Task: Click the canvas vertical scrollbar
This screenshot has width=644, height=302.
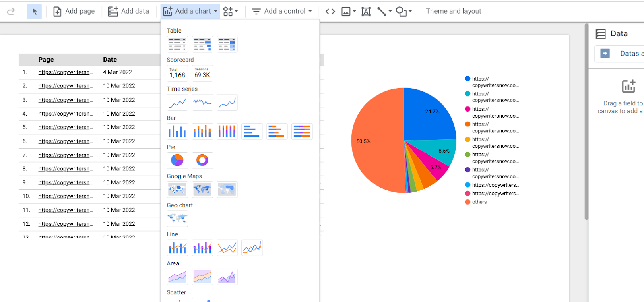Action: (x=586, y=122)
